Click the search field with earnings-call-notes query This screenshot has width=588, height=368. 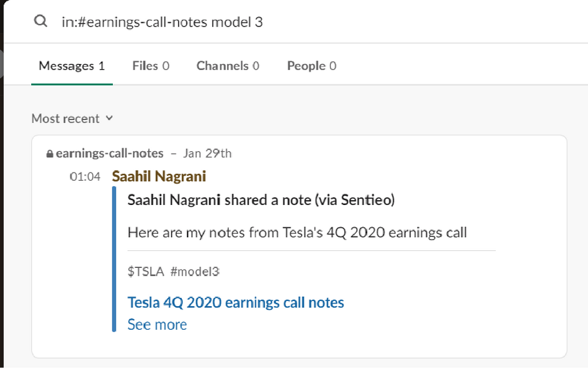pos(162,22)
